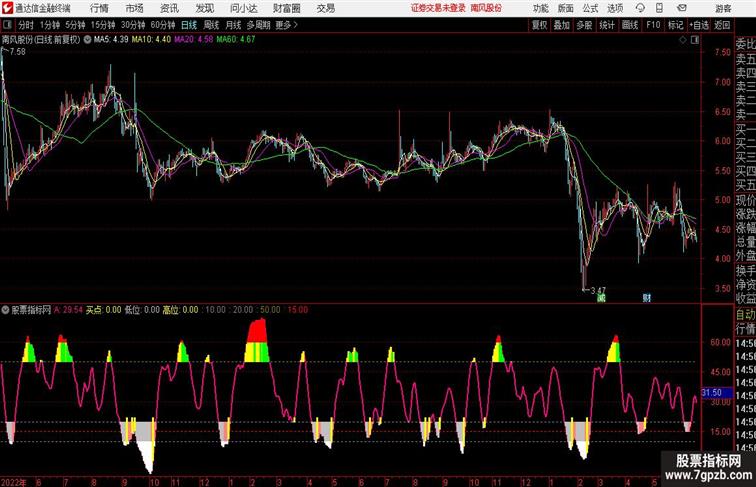Click the diamond icon at chart corner

click(683, 40)
